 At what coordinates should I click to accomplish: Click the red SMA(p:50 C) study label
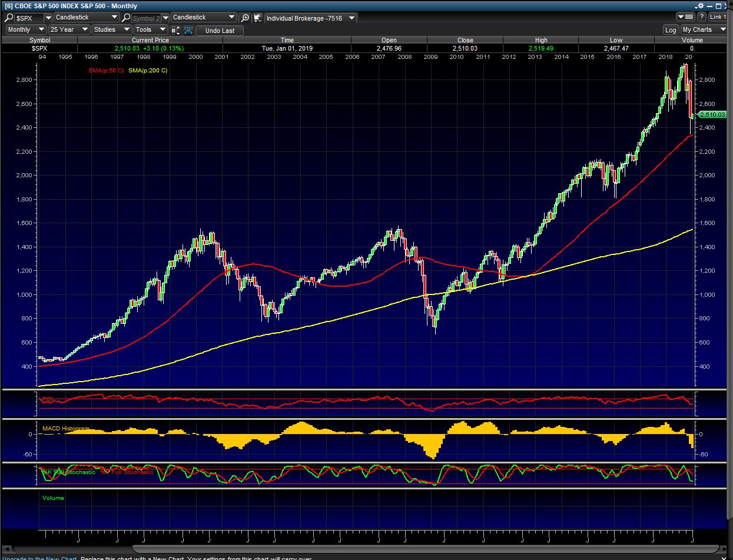click(107, 71)
